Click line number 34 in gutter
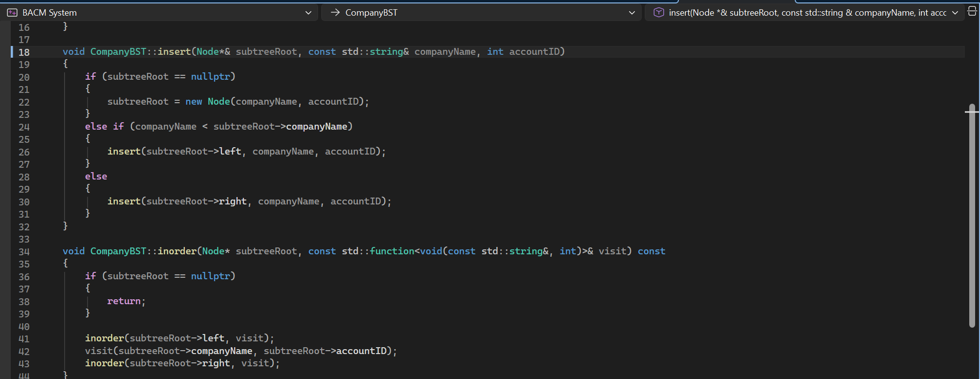980x379 pixels. point(24,251)
